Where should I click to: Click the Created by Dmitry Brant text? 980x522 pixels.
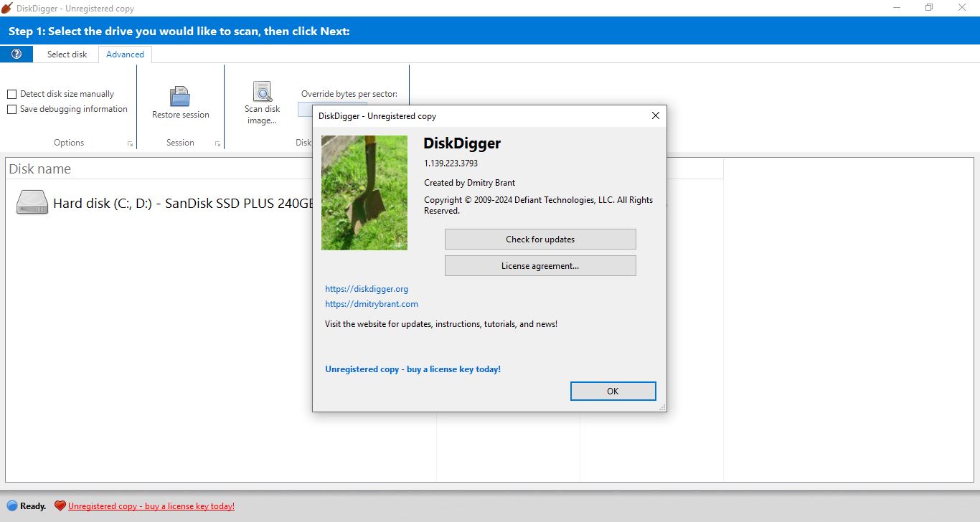pyautogui.click(x=469, y=183)
